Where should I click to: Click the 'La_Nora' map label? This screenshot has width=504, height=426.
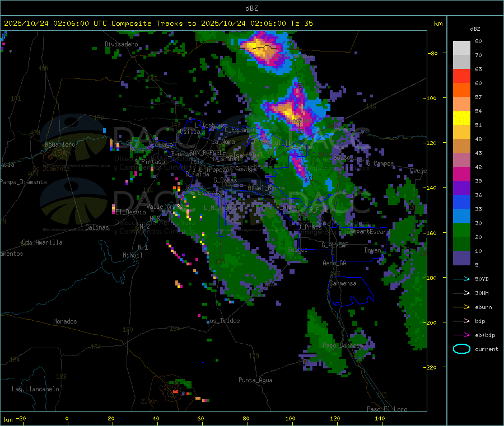223,142
